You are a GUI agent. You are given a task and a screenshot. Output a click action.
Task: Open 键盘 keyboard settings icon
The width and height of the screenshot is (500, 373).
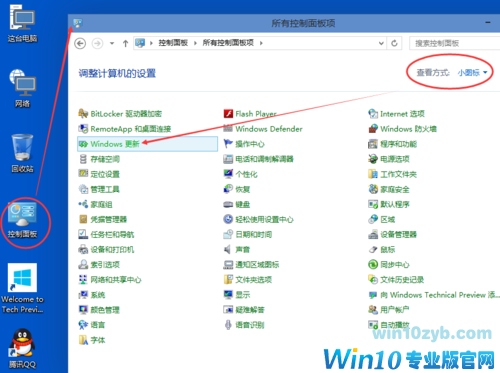point(228,204)
